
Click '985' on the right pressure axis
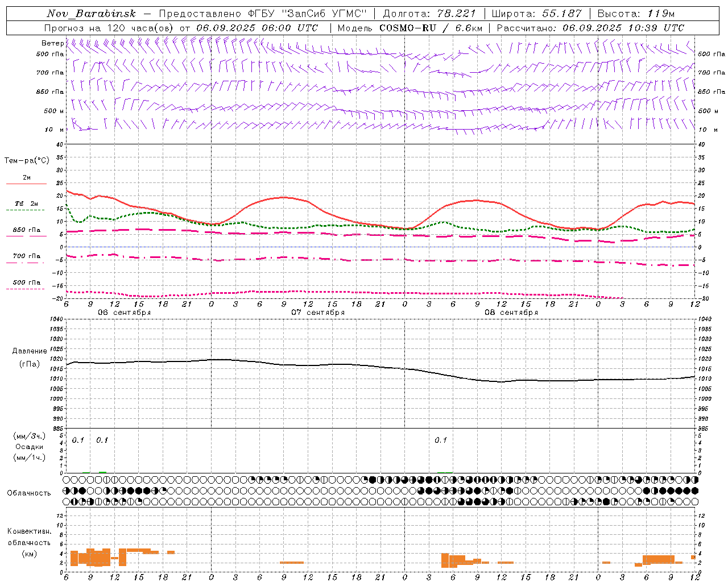click(x=704, y=429)
